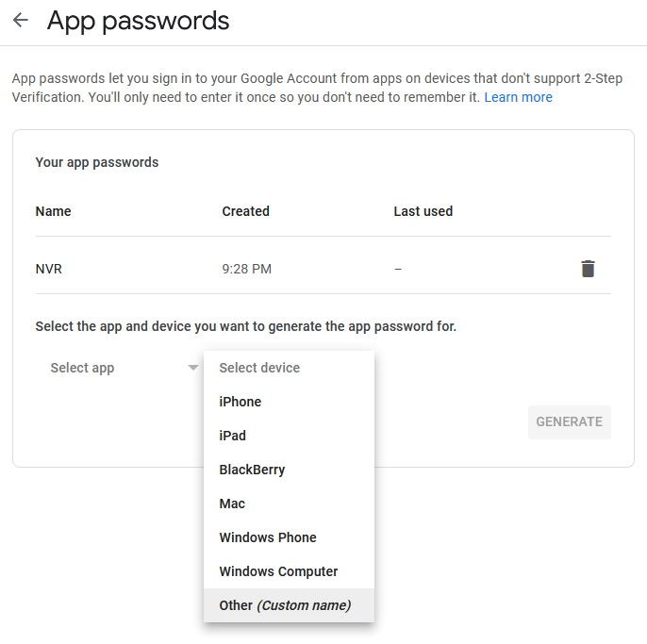Select Mac as the device
Image resolution: width=647 pixels, height=644 pixels.
tap(289, 504)
